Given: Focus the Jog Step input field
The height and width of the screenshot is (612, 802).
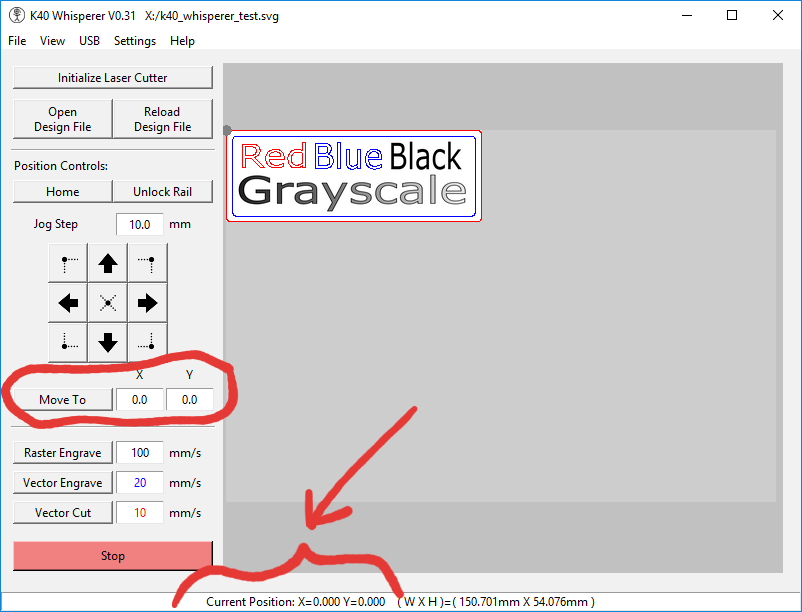Looking at the screenshot, I should (140, 224).
